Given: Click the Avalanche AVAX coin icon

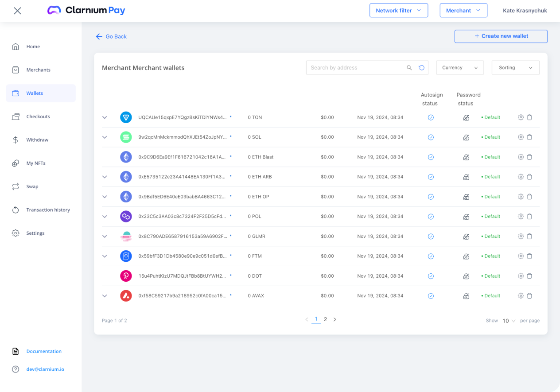Looking at the screenshot, I should [x=126, y=295].
